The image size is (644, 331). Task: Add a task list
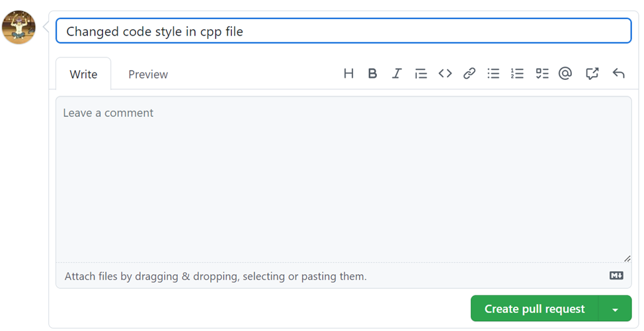pyautogui.click(x=542, y=73)
